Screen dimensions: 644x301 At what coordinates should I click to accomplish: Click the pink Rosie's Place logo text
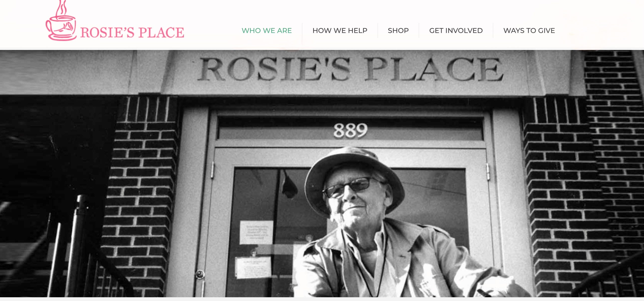click(x=132, y=32)
